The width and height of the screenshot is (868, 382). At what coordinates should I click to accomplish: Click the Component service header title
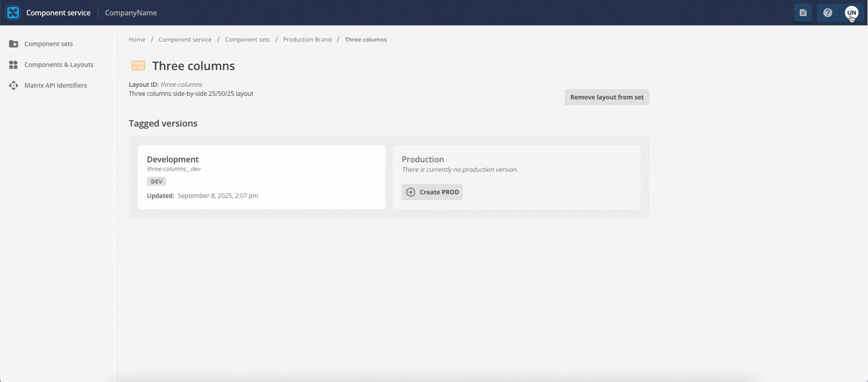pyautogui.click(x=58, y=13)
